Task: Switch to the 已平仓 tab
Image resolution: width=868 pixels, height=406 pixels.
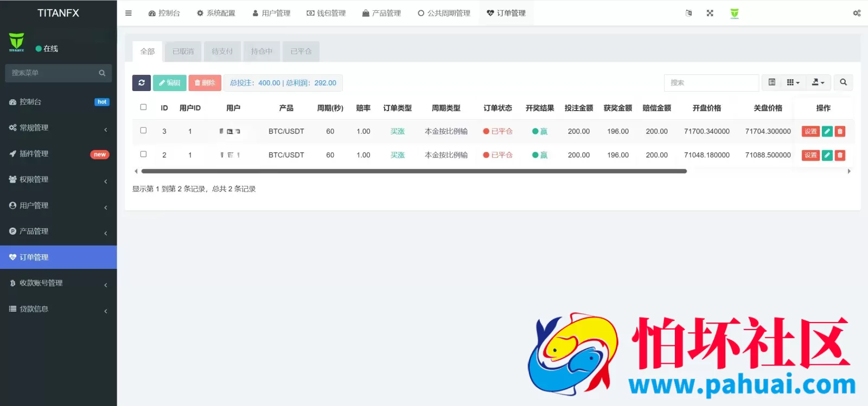Action: pos(301,51)
